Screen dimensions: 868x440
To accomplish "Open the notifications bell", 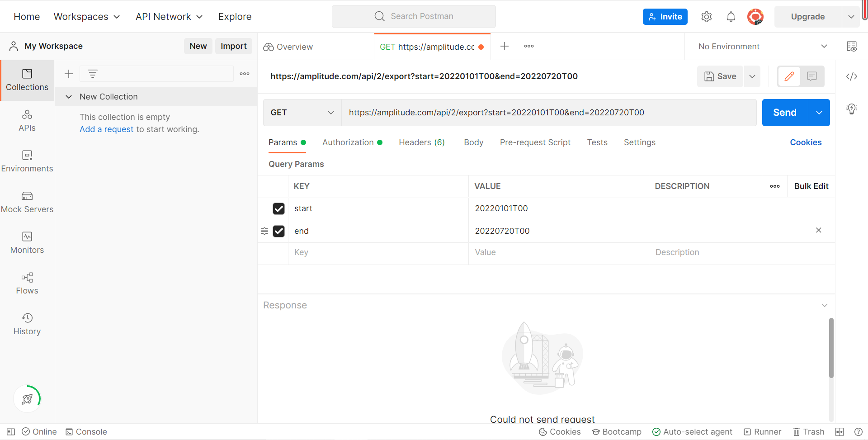I will tap(731, 17).
